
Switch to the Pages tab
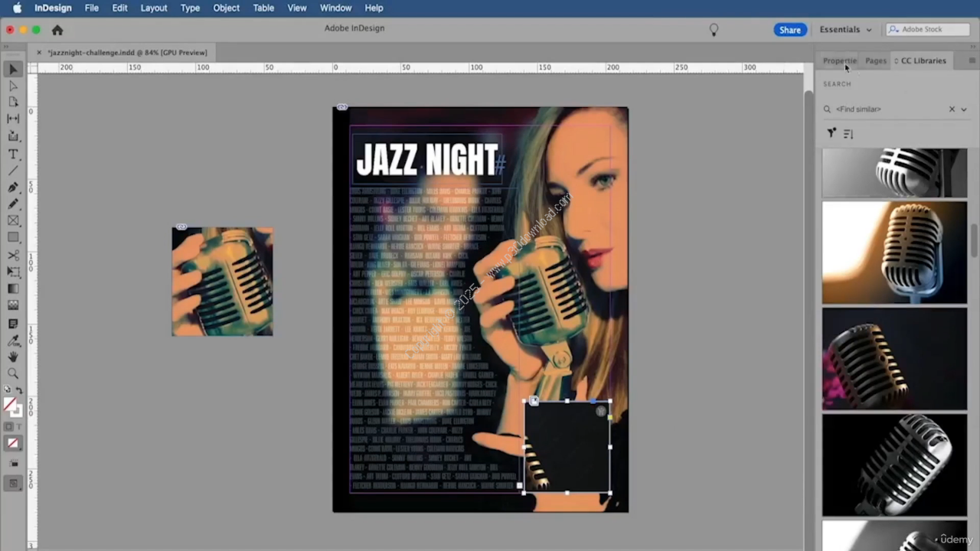(875, 60)
